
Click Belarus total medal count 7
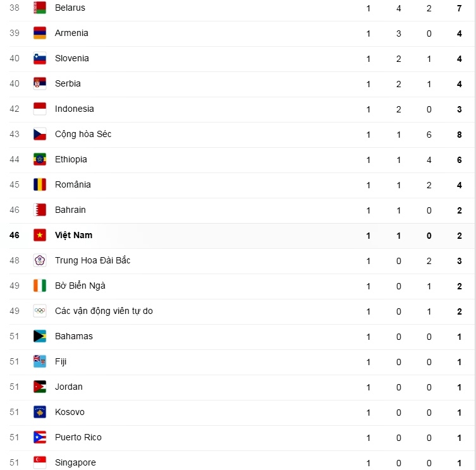(460, 8)
